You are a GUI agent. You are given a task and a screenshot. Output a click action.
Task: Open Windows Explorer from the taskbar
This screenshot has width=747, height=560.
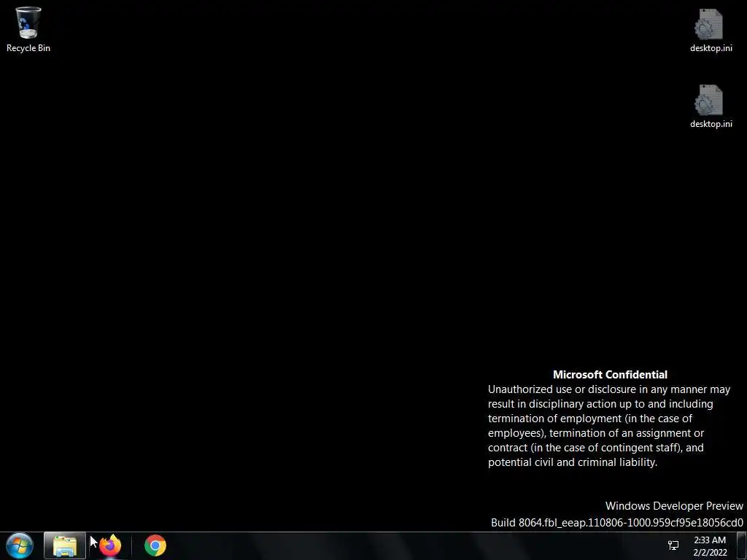(65, 545)
